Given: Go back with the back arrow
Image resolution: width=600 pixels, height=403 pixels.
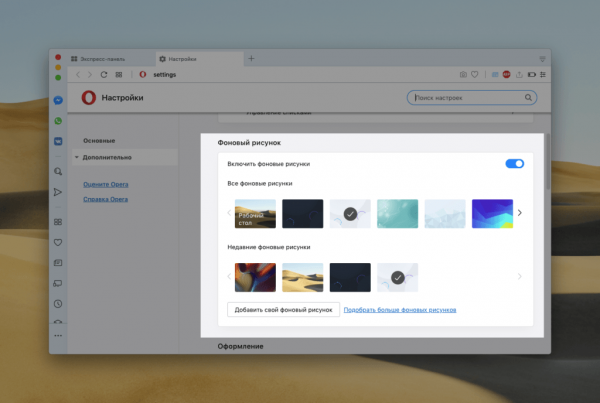Looking at the screenshot, I should (78, 75).
